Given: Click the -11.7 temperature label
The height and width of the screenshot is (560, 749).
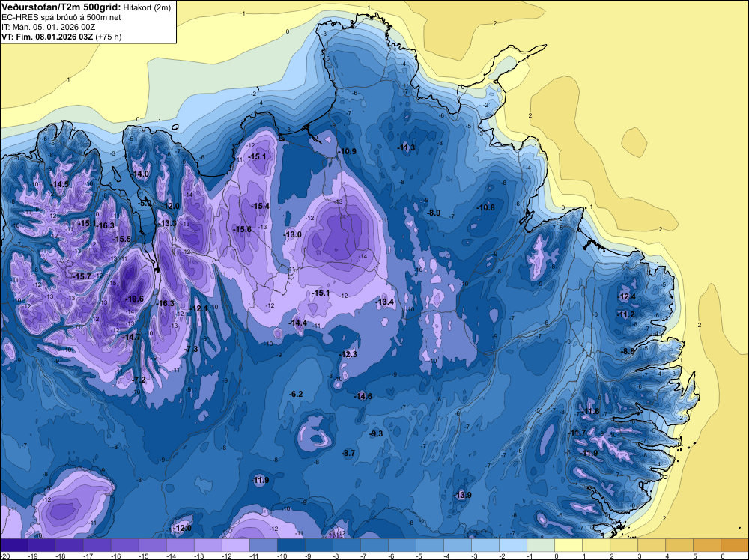Looking at the screenshot, I should point(577,433).
